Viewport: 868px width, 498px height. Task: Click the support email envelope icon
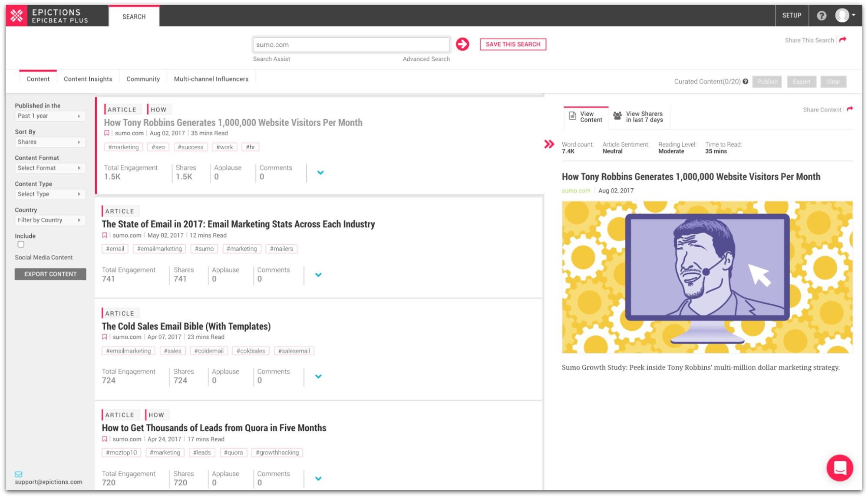tap(19, 474)
